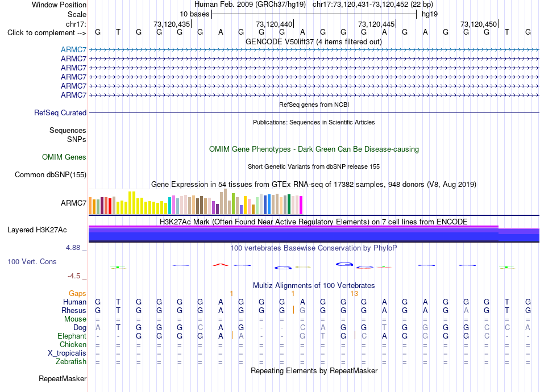Click the Sequences track label
Image resolution: width=540 pixels, height=392 pixels.
click(x=68, y=131)
